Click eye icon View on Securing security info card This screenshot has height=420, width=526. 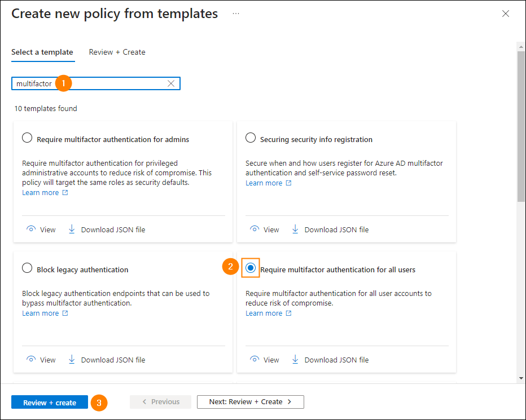[255, 229]
